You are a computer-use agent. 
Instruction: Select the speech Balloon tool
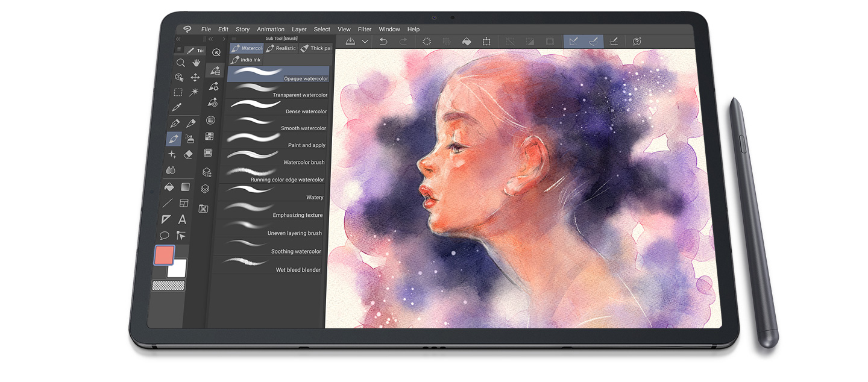(x=164, y=236)
